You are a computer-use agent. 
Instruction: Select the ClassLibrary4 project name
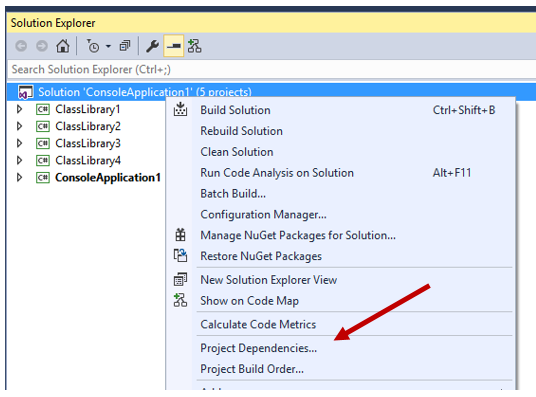coord(88,161)
